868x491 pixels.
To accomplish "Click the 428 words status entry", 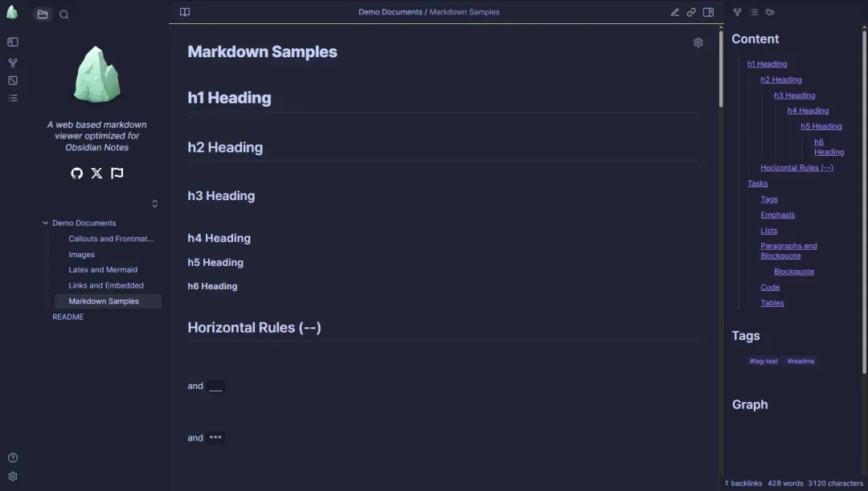I will pyautogui.click(x=785, y=483).
